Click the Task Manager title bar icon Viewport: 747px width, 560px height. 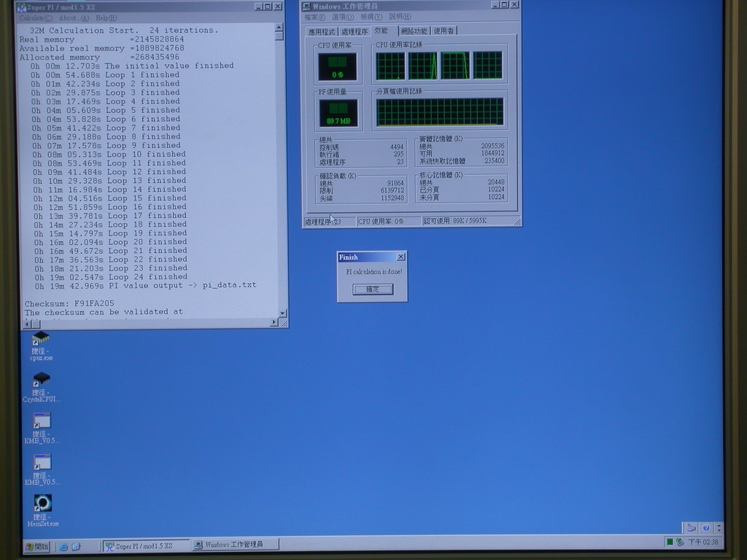pos(307,6)
